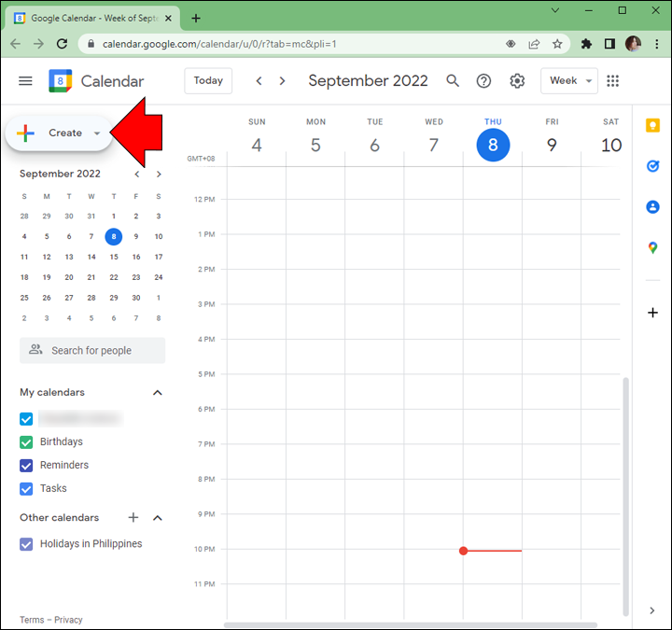
Task: Click Tuesday 6 day number
Action: point(374,146)
